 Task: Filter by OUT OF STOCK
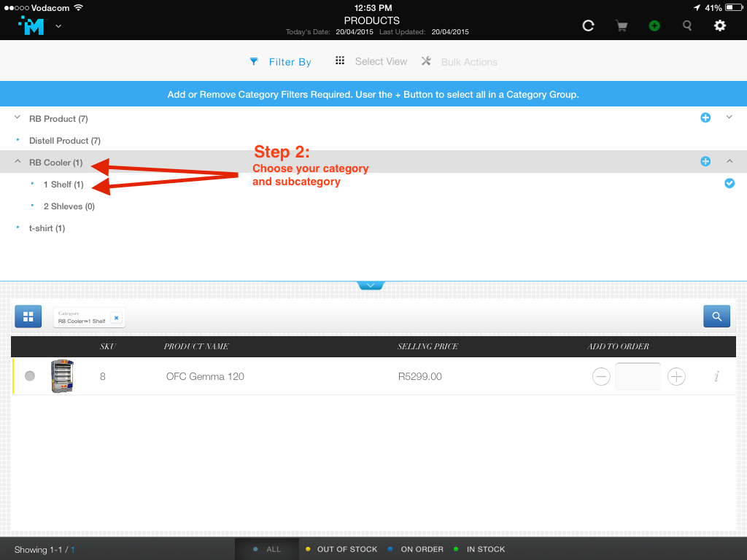(341, 549)
